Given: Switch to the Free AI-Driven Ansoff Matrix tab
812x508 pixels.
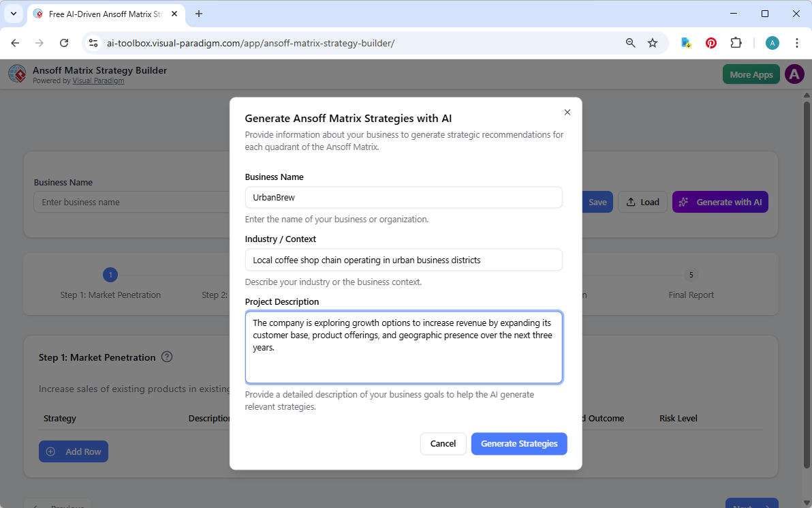Looking at the screenshot, I should click(x=102, y=14).
